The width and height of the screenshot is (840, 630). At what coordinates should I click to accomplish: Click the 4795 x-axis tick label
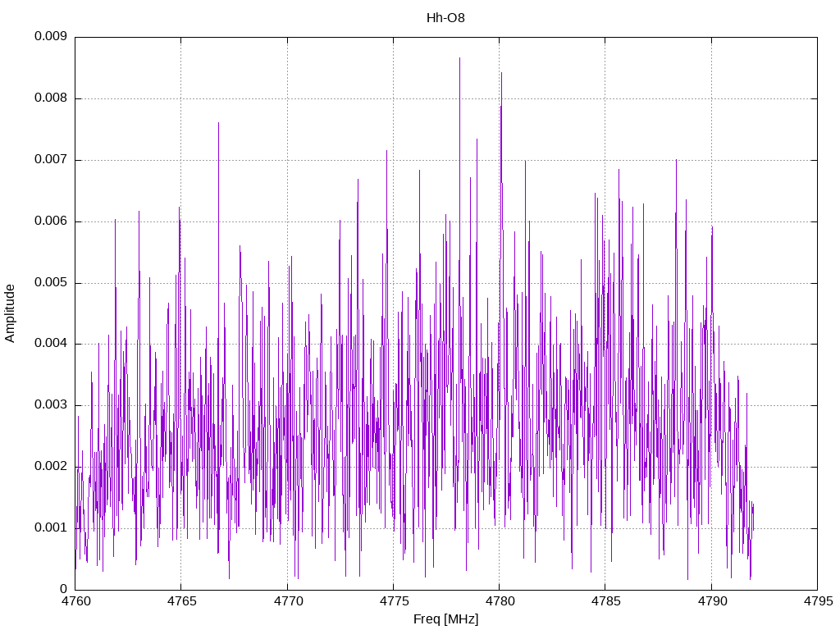point(818,601)
